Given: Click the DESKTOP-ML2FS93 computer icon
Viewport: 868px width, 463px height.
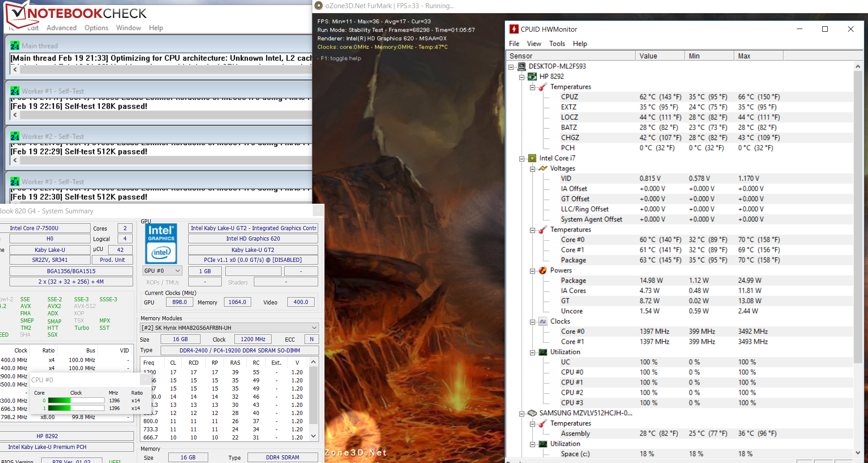Looking at the screenshot, I should (522, 66).
